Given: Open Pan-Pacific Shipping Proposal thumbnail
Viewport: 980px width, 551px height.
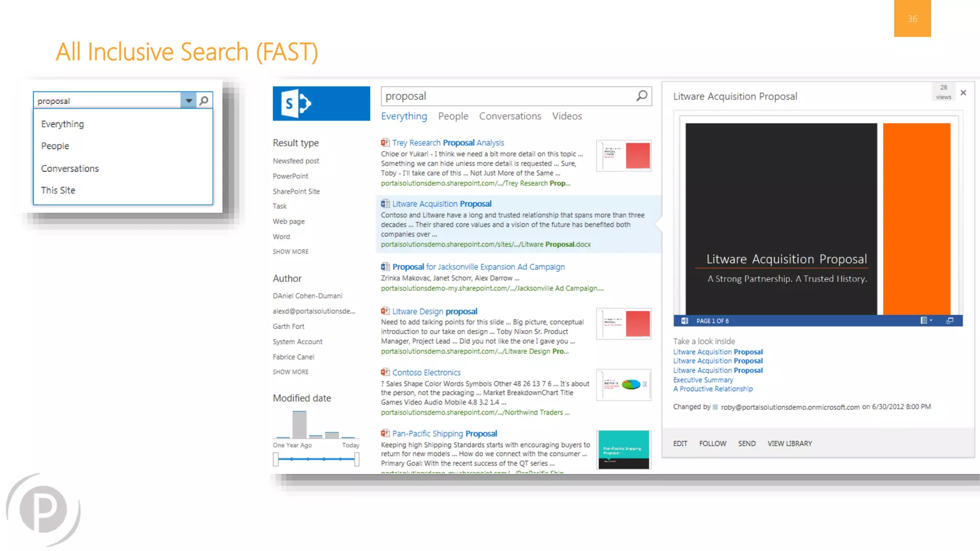Looking at the screenshot, I should point(624,450).
